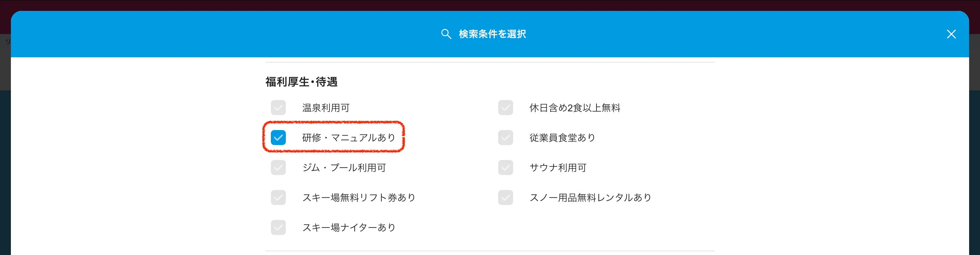This screenshot has height=255, width=980.
Task: Enable スノー用品無料レンタルあり
Action: point(505,197)
